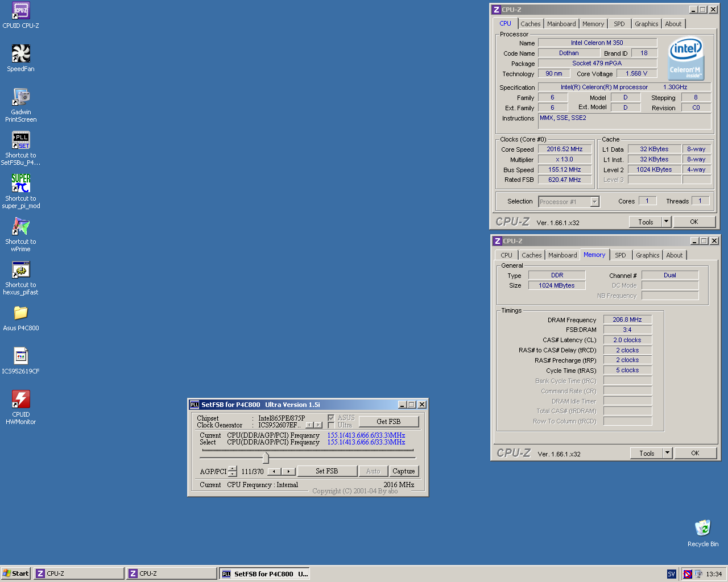Click the Z icon in the Memory CPU-Z title bar
Image resolution: width=728 pixels, height=582 pixels.
497,241
